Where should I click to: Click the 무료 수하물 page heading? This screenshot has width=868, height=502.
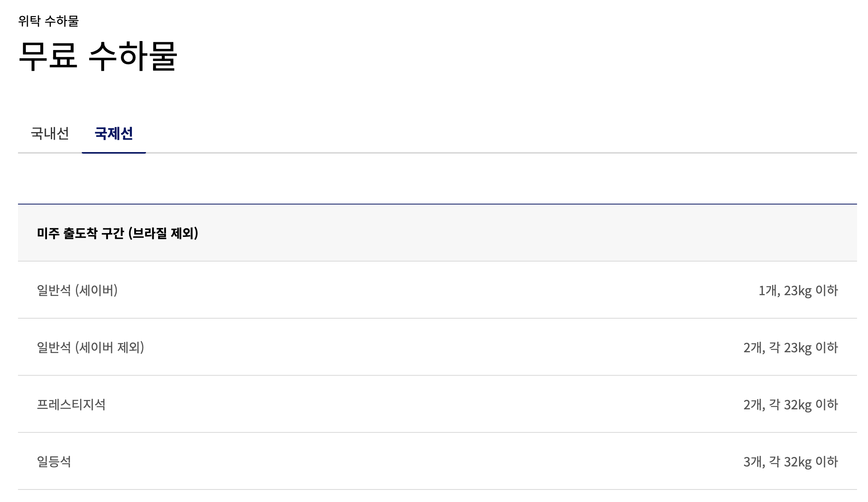click(98, 56)
